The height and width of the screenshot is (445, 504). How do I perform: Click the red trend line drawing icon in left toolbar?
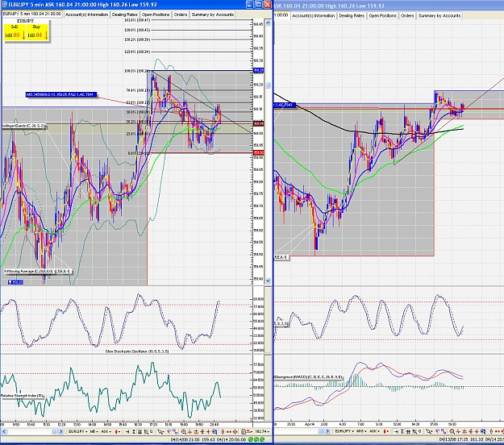169,431
